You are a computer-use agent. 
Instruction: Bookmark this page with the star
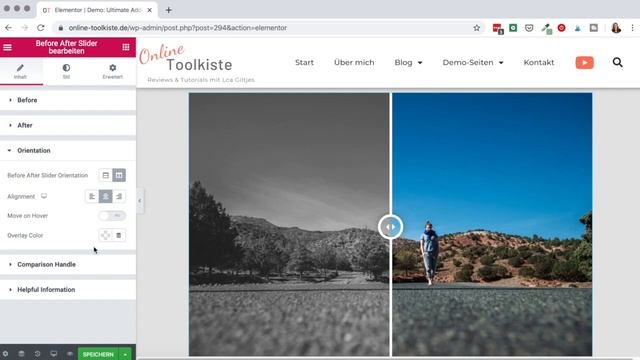tap(476, 28)
